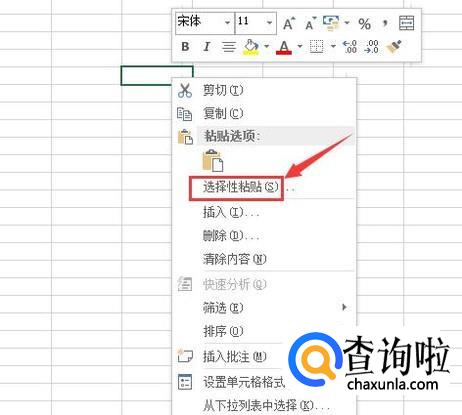This screenshot has width=462, height=415.
Task: Expand the 筛选(E) submenu arrow
Action: [345, 307]
